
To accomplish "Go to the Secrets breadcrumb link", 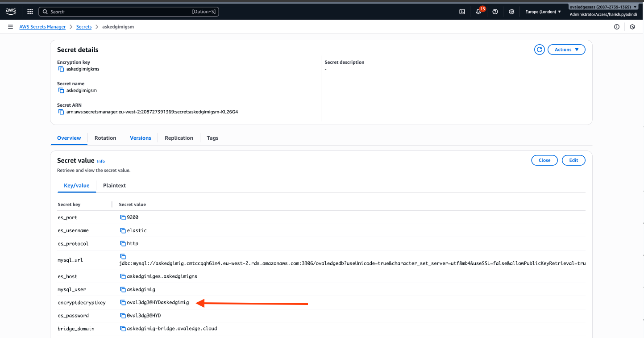I will [84, 27].
